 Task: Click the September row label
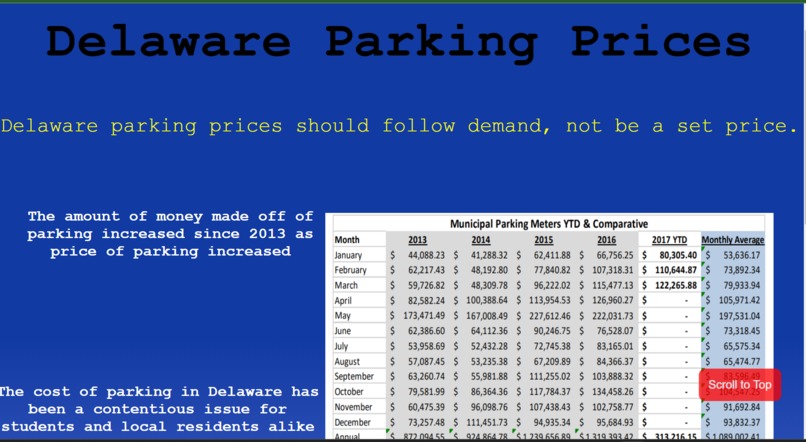[x=354, y=376]
